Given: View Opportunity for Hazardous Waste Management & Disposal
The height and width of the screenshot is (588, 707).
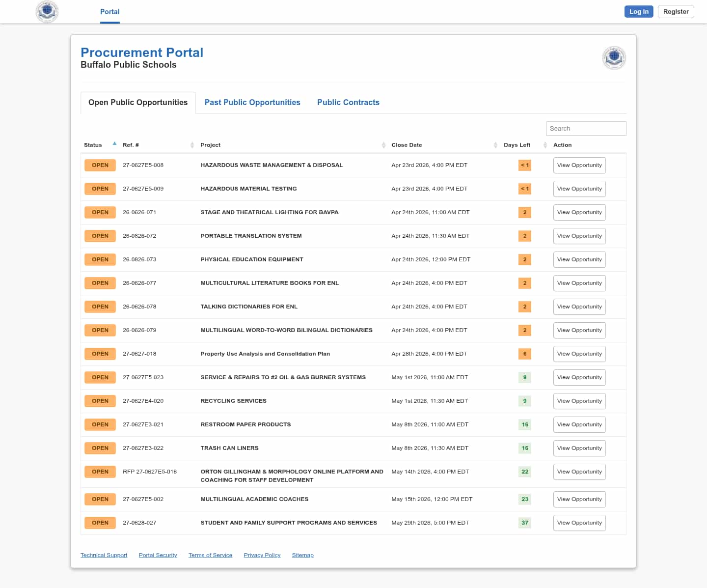Looking at the screenshot, I should 579,165.
